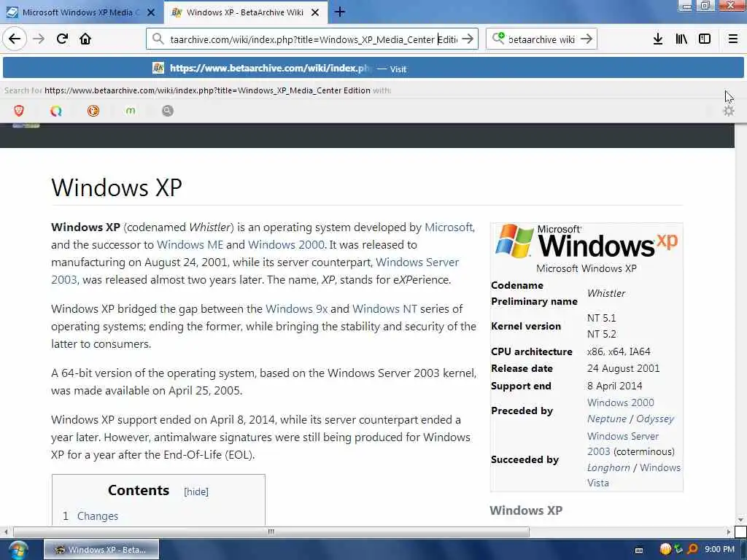The image size is (747, 560).
Task: Visit the highlighted betaarchive.com URL suggestion
Action: pos(373,68)
